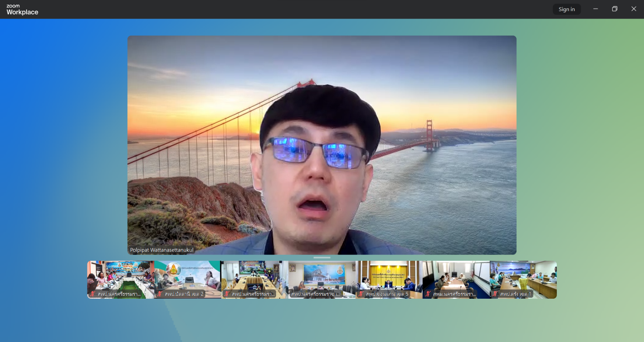Click the divider handle below the speaker video
This screenshot has height=342, width=644.
pyautogui.click(x=322, y=257)
